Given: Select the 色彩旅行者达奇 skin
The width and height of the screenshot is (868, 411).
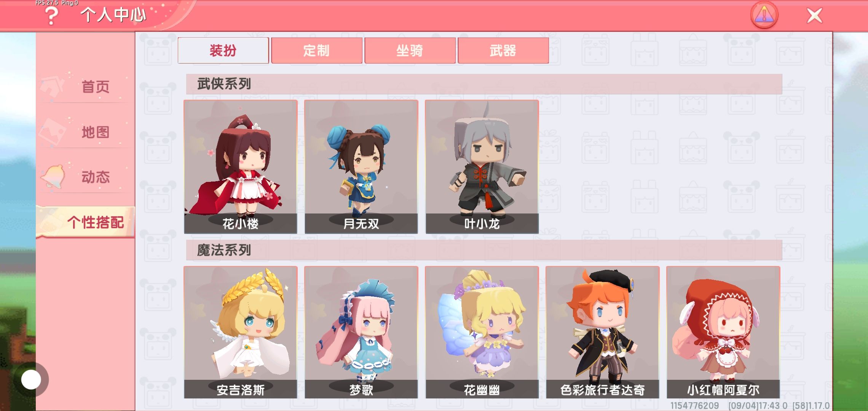Looking at the screenshot, I should 603,332.
